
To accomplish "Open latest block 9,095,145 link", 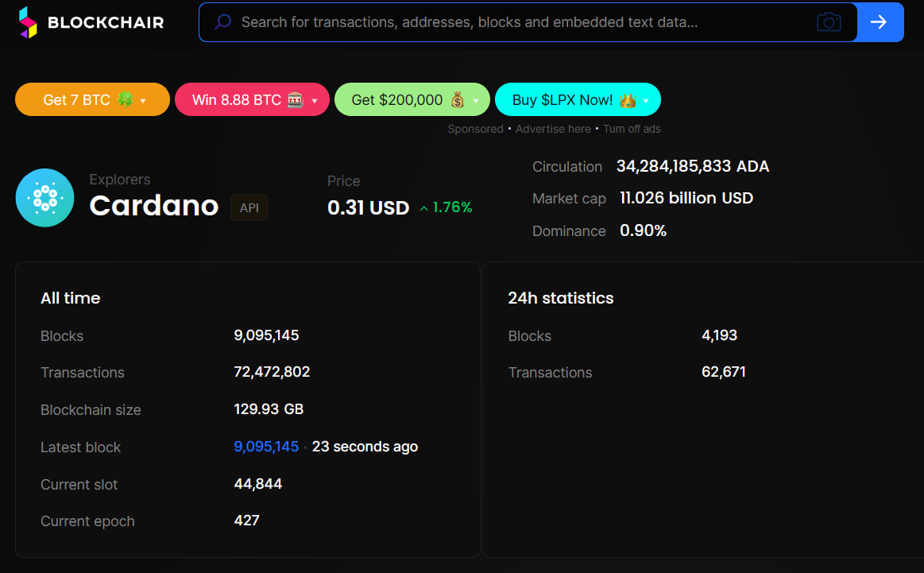I will pyautogui.click(x=266, y=447).
